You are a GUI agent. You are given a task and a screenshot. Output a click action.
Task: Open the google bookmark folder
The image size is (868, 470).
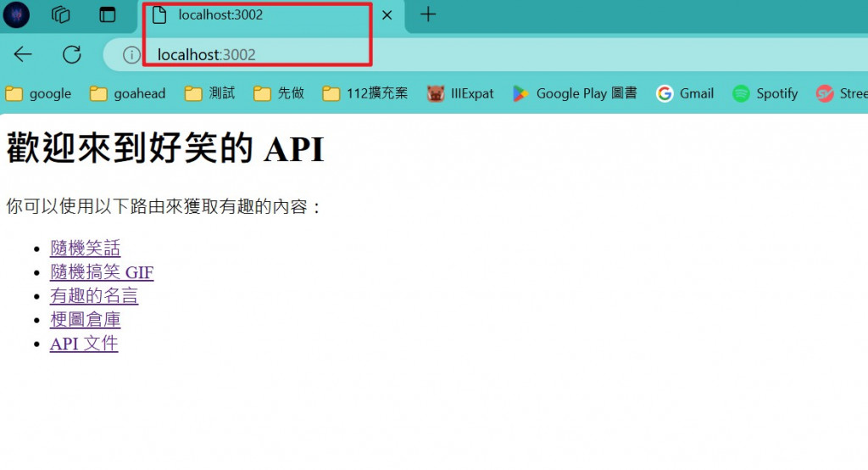pos(38,93)
